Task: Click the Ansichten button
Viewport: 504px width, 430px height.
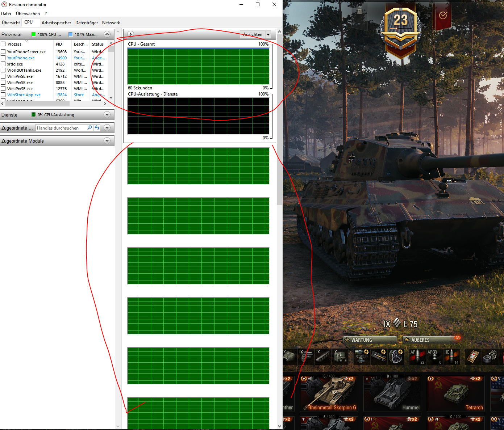Action: [253, 34]
